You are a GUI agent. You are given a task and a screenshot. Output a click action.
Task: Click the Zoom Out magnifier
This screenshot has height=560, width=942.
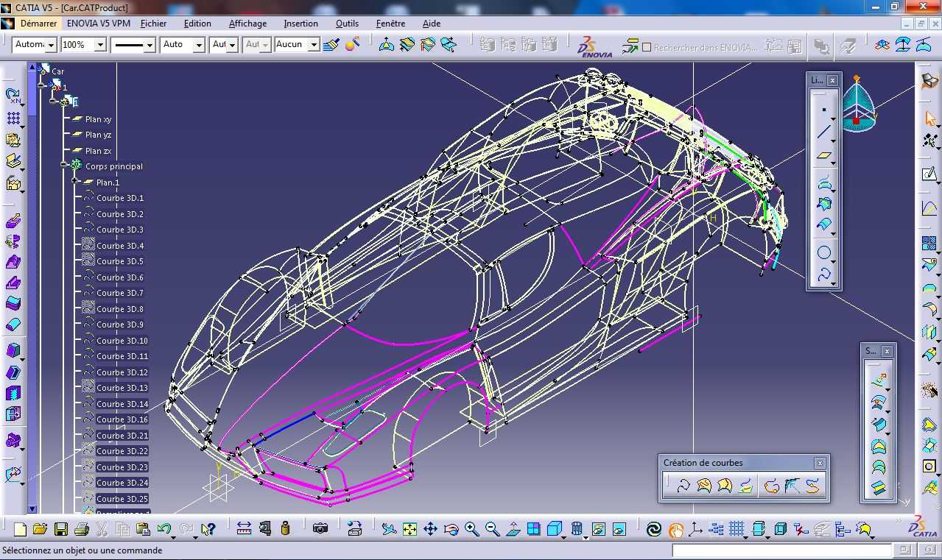(x=492, y=529)
